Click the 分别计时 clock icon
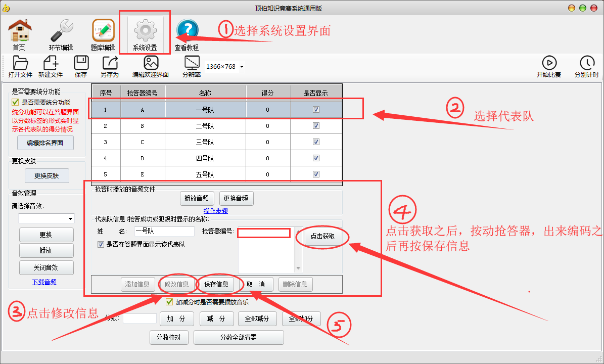604x364 pixels. pos(586,63)
